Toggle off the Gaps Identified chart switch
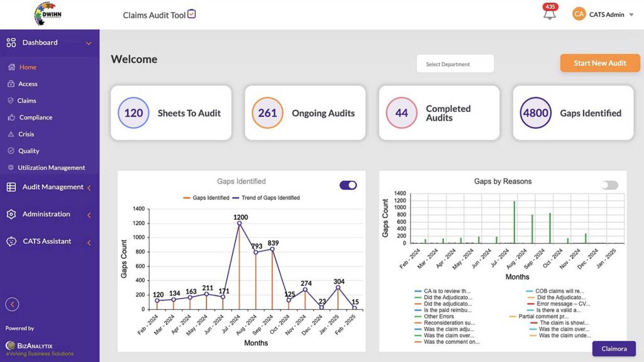The width and height of the screenshot is (644, 362). click(x=348, y=185)
